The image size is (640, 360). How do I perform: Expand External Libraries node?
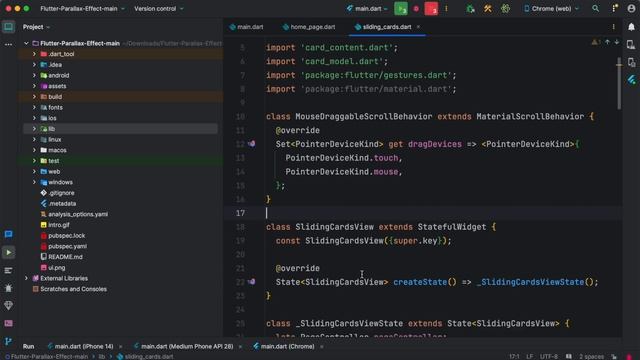(26, 278)
